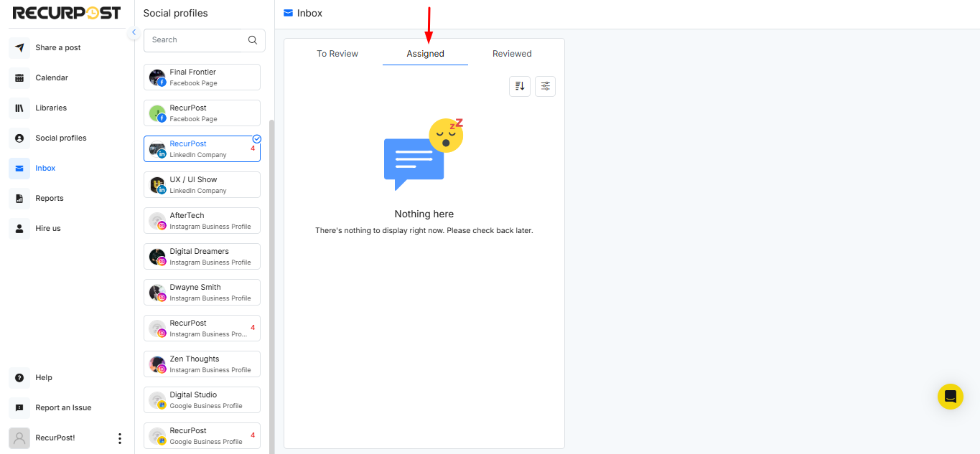Click the unread count on RecurPost Instagram

(253, 328)
